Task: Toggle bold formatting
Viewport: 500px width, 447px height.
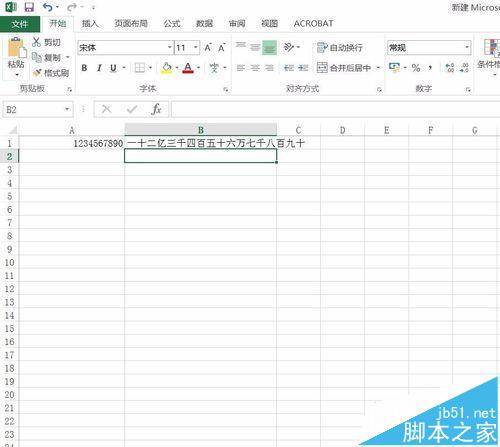Action: [x=84, y=68]
